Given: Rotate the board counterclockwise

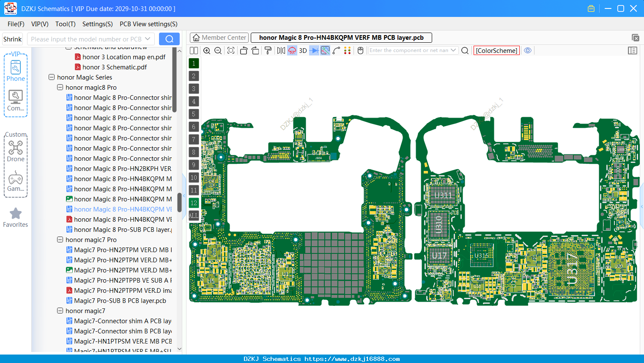Looking at the screenshot, I should [x=244, y=50].
